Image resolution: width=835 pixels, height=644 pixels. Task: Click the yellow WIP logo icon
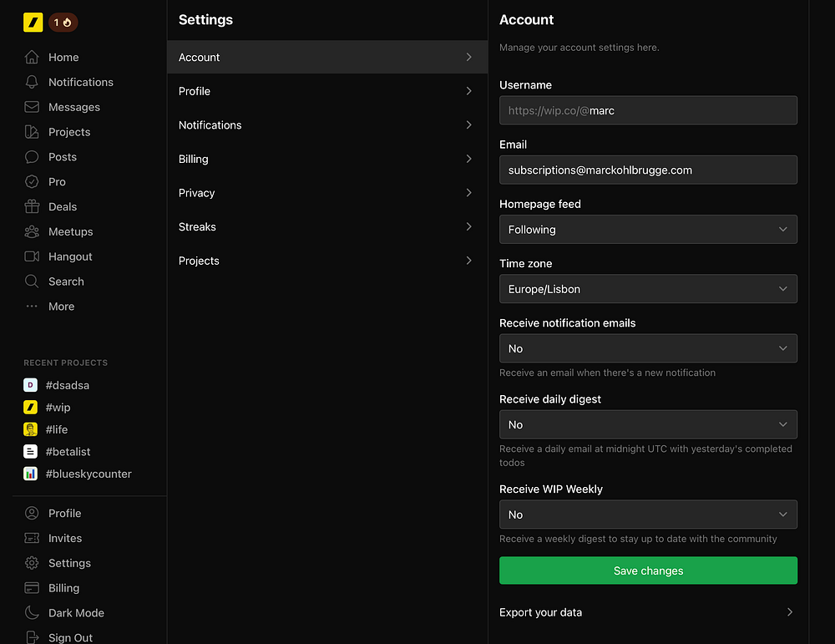(x=33, y=23)
